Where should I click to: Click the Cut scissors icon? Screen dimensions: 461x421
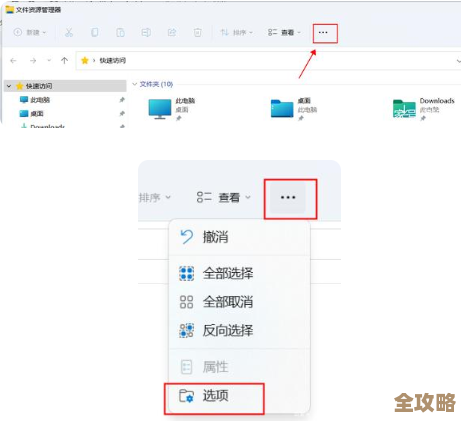coord(69,32)
